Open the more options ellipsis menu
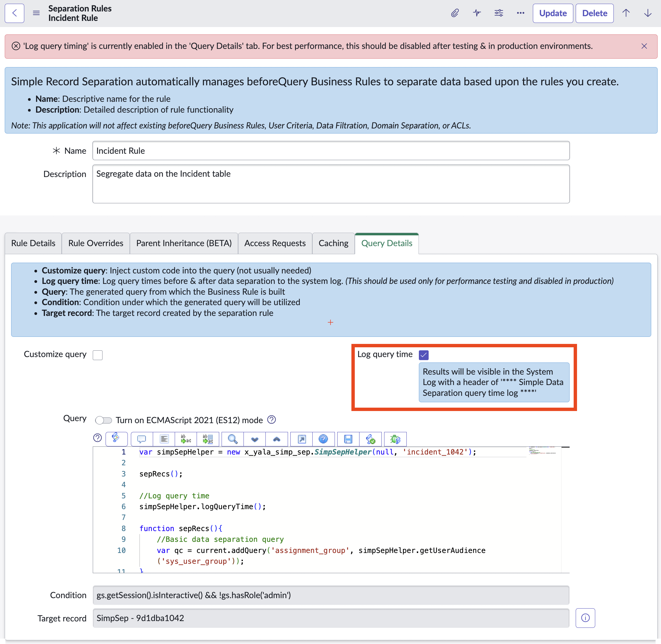 520,13
